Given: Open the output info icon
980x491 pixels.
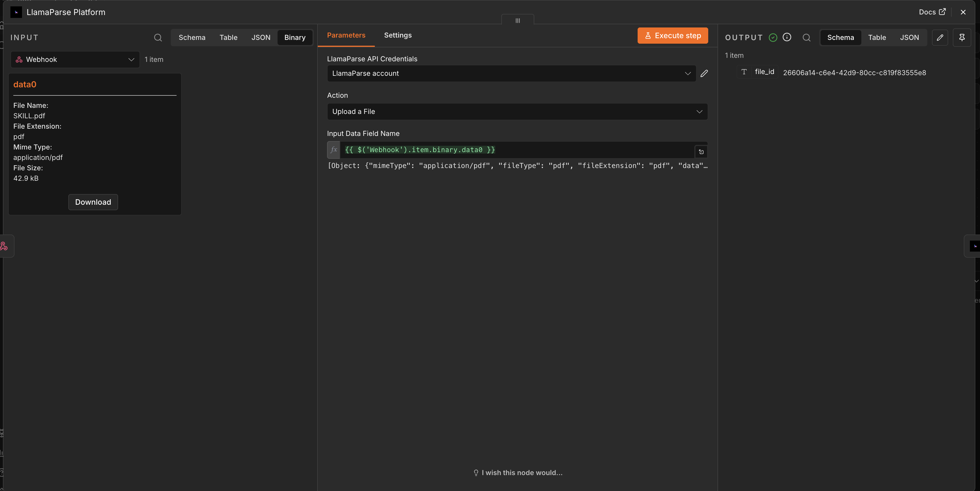Looking at the screenshot, I should coord(787,37).
